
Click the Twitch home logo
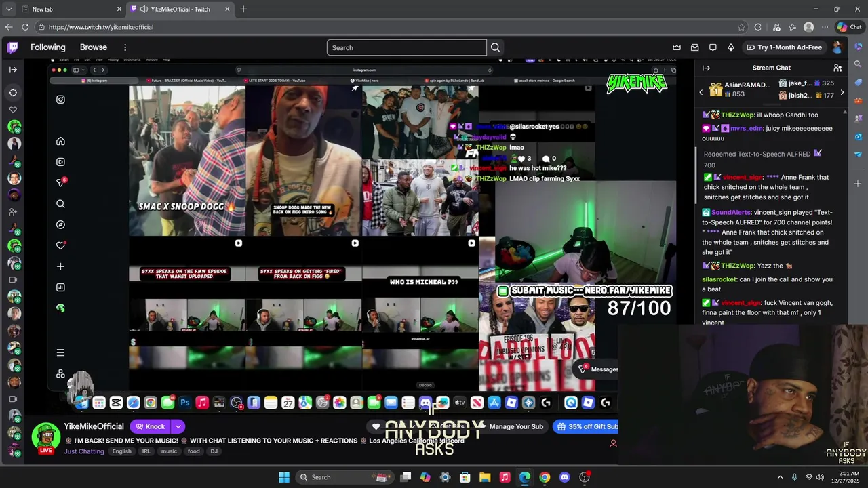coord(13,47)
